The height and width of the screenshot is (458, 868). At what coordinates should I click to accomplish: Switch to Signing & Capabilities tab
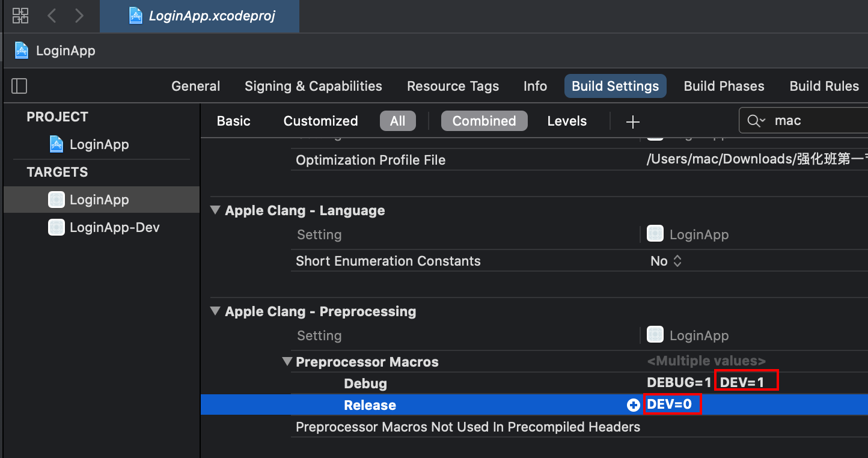pyautogui.click(x=313, y=86)
